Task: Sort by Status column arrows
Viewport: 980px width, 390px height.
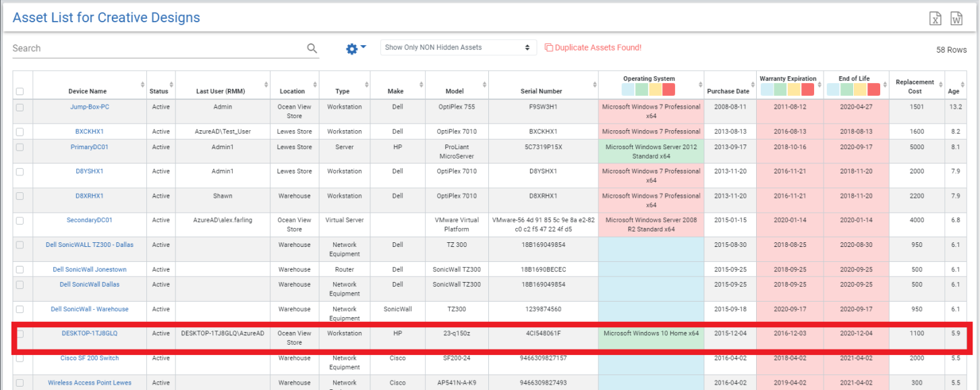Action: pos(172,84)
